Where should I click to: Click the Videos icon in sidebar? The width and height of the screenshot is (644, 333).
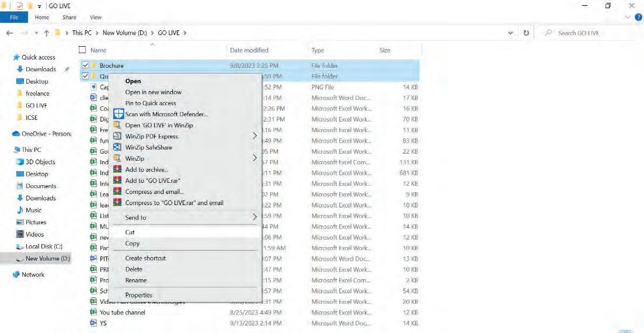point(20,234)
